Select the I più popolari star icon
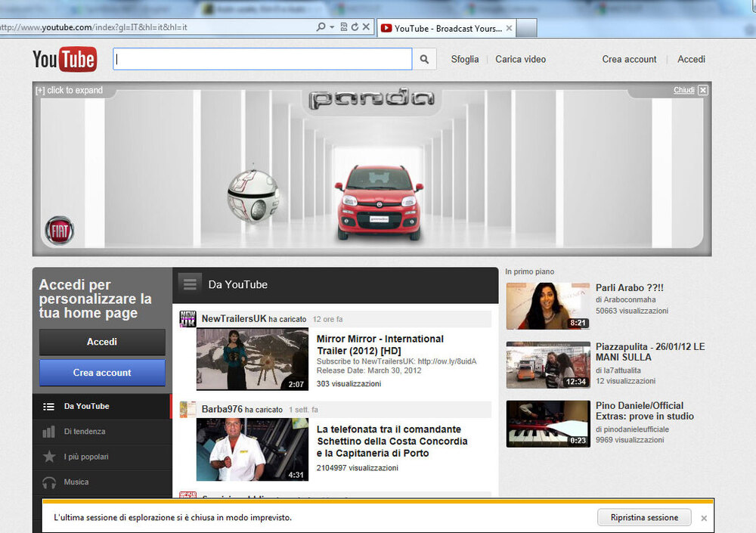The height and width of the screenshot is (533, 756). 49,457
